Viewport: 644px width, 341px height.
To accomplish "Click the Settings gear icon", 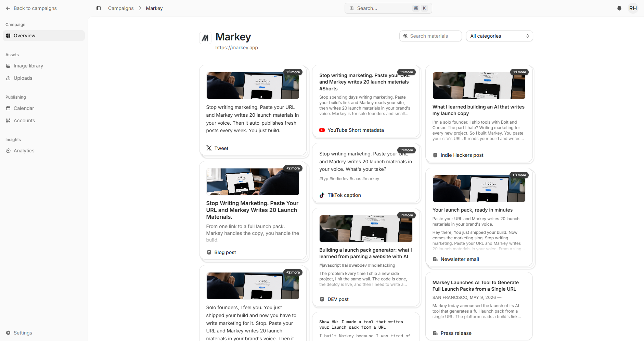I will [x=8, y=333].
